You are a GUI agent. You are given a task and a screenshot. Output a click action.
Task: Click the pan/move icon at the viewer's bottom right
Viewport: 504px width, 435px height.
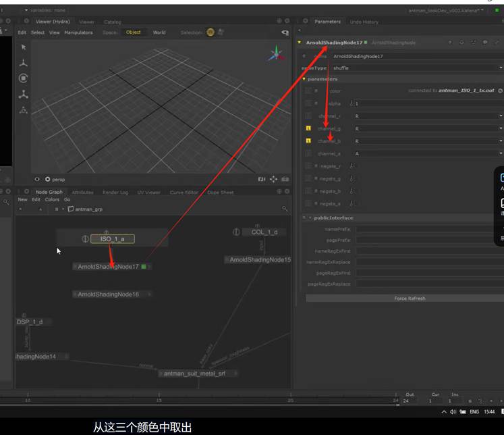pos(273,180)
